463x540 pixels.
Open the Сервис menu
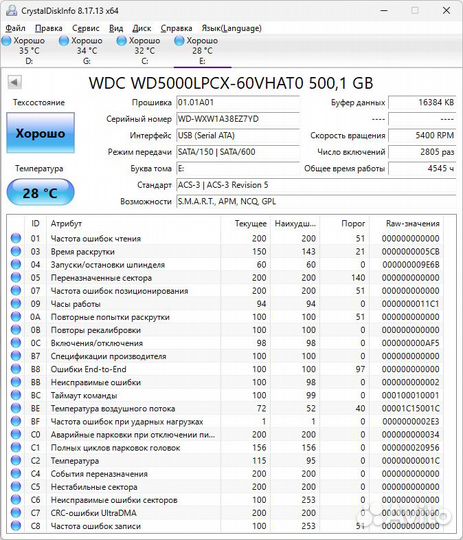[x=85, y=28]
